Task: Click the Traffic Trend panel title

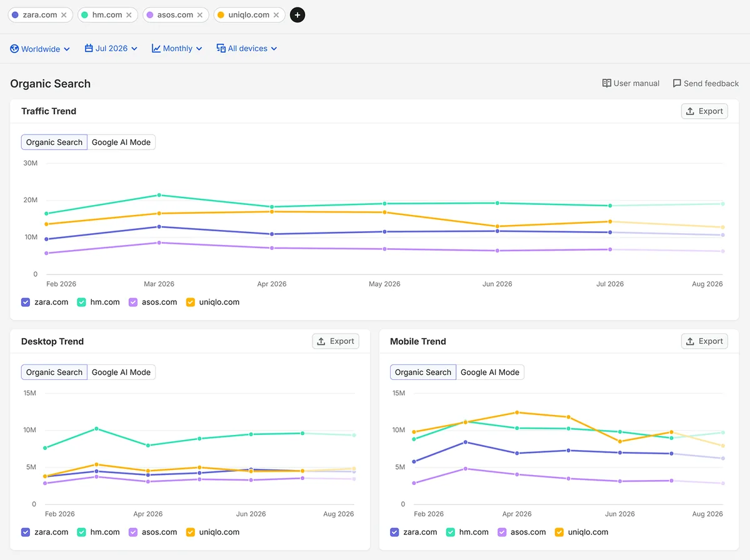Action: coord(49,111)
